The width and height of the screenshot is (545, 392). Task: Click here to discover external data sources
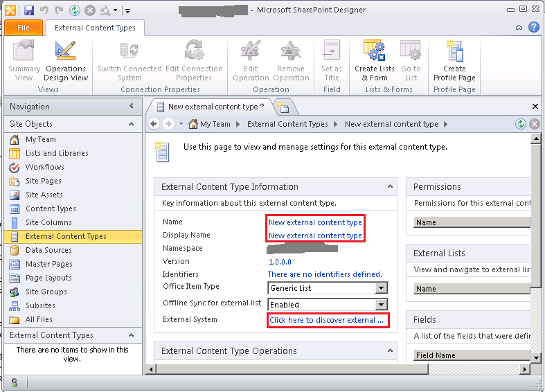pyautogui.click(x=327, y=320)
